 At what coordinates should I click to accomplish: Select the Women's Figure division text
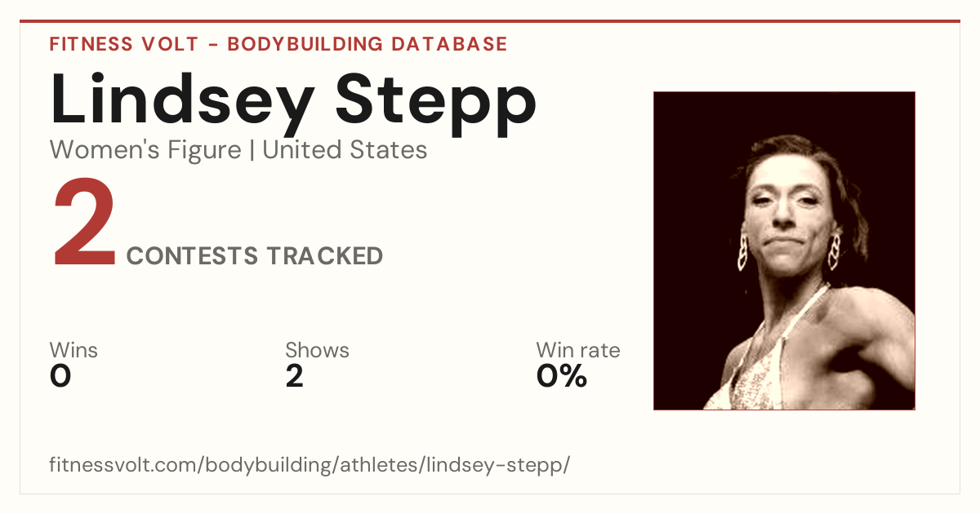(x=145, y=150)
